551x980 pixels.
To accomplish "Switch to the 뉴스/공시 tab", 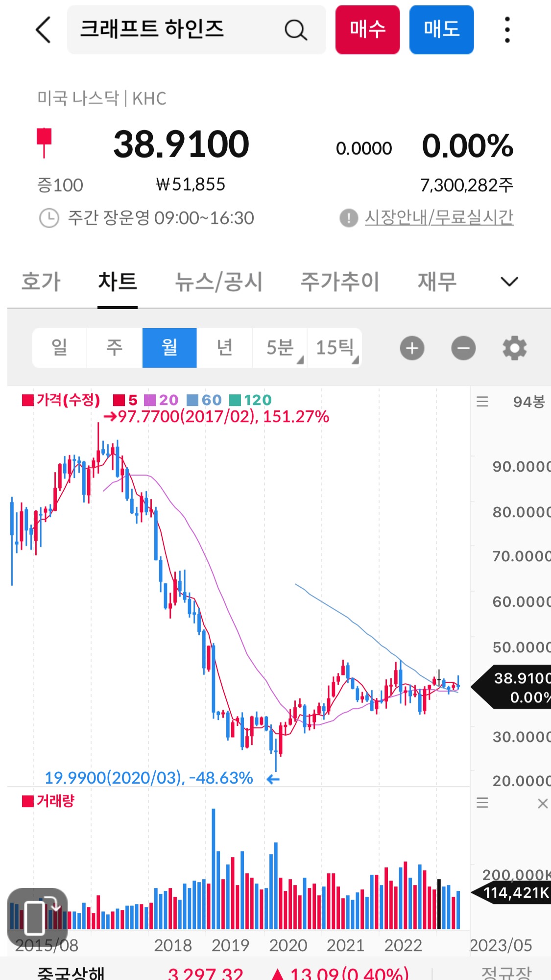I will tap(219, 282).
